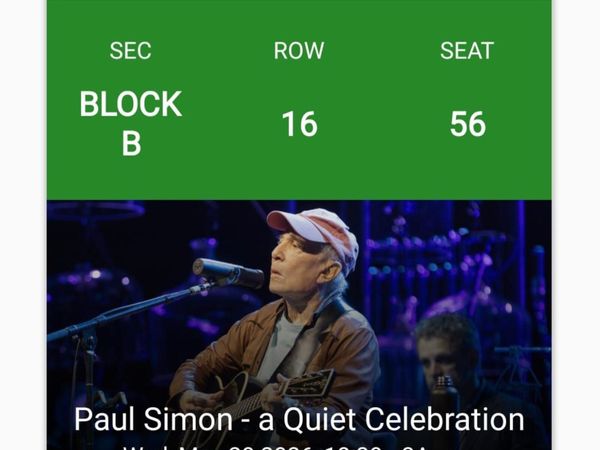Viewport: 600px width, 450px height.
Task: Select seat number 56
Action: click(x=467, y=124)
